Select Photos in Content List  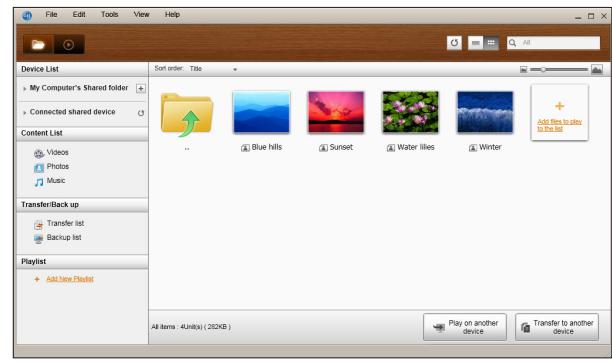58,166
